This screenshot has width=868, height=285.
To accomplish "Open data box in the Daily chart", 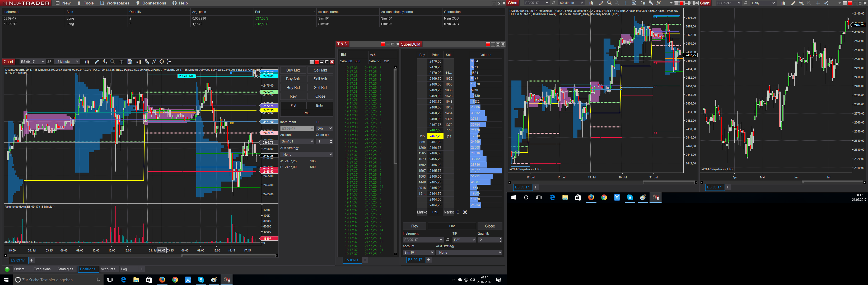I will (x=826, y=3).
